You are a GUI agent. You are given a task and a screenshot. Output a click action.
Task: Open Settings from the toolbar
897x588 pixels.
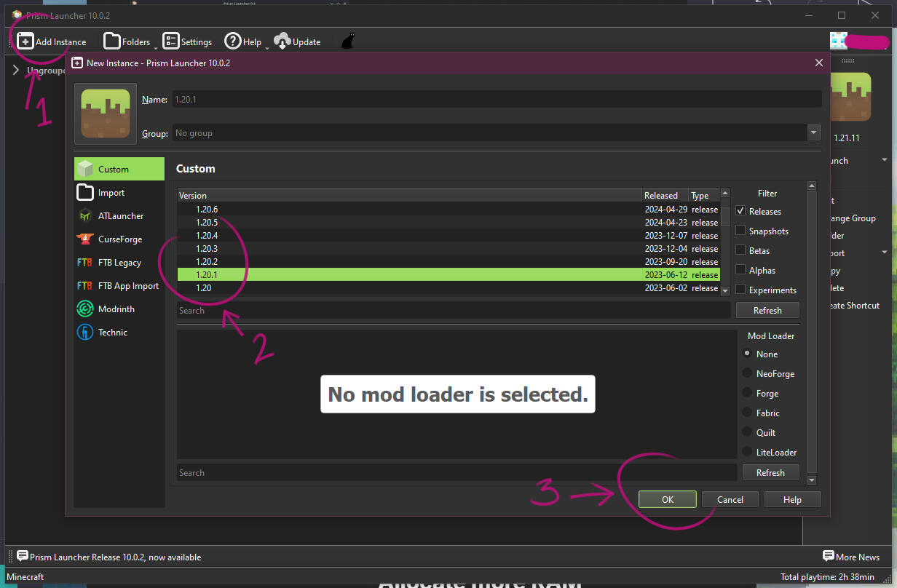tap(187, 41)
